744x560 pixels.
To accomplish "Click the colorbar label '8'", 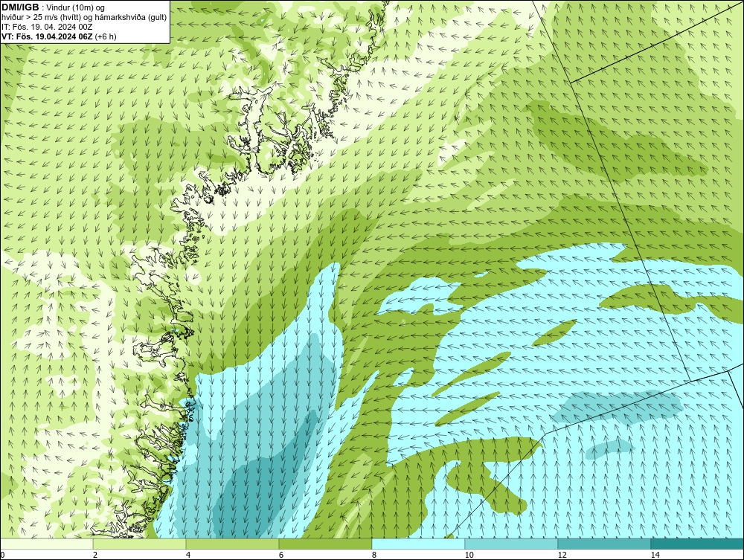I will (x=374, y=556).
